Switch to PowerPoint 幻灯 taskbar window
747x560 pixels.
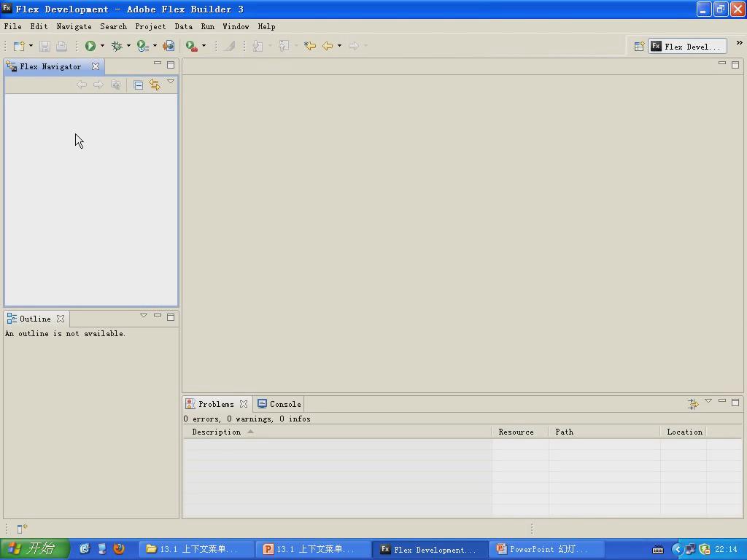click(547, 550)
